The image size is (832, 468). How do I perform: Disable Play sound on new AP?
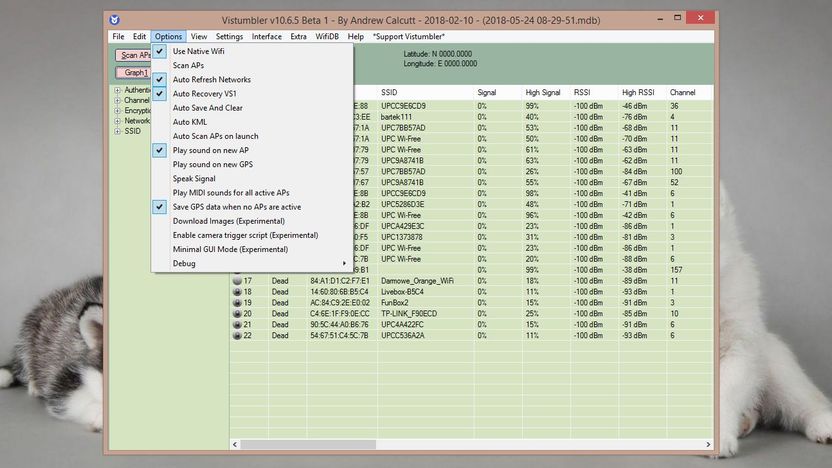pyautogui.click(x=159, y=150)
